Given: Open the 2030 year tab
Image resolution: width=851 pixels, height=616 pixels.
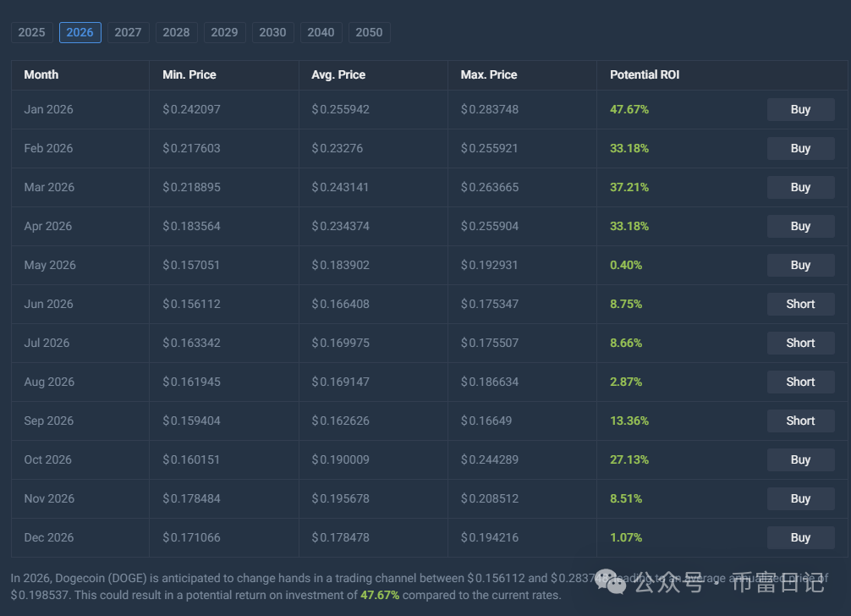Looking at the screenshot, I should point(272,32).
